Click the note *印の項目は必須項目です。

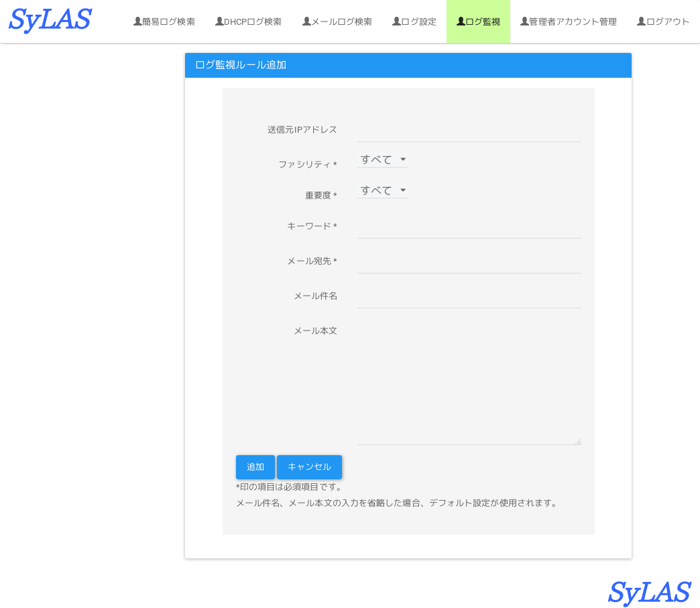tap(289, 487)
